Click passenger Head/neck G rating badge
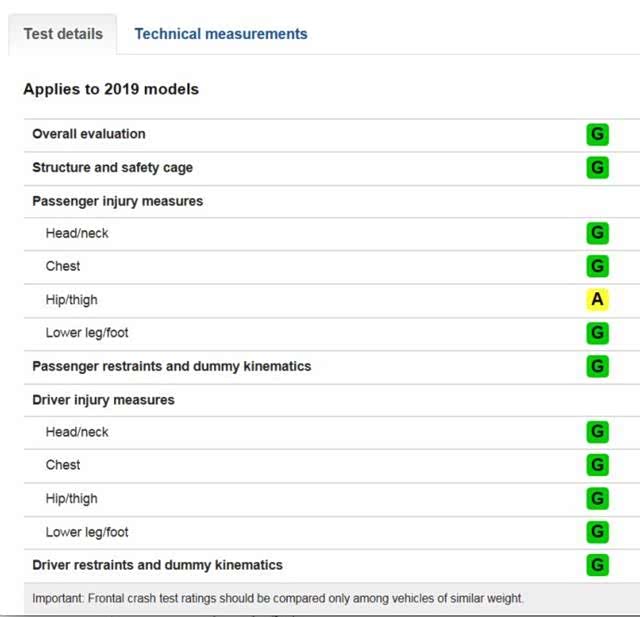Image resolution: width=640 pixels, height=617 pixels. click(x=597, y=234)
